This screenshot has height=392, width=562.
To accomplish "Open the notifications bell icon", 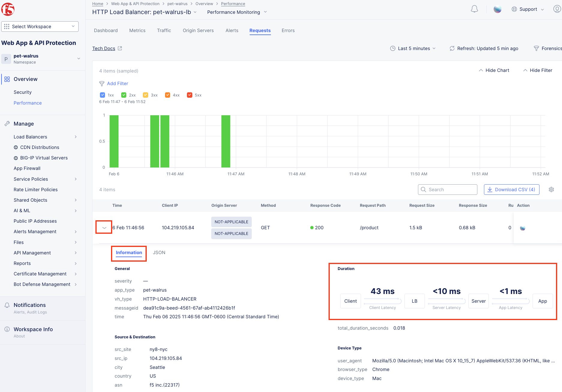I will (474, 9).
